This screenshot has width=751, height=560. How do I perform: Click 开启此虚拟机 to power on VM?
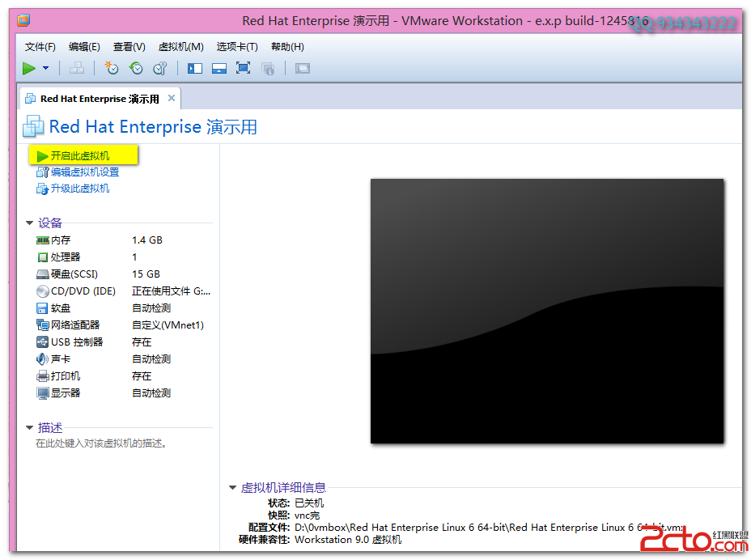(79, 156)
